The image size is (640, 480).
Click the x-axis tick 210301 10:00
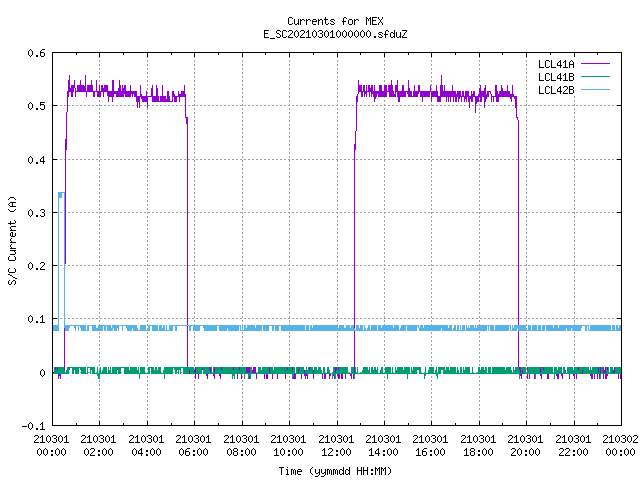tap(288, 446)
